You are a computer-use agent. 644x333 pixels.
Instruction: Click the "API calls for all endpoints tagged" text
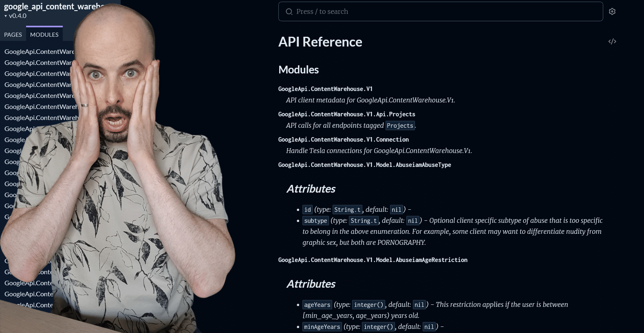point(335,126)
